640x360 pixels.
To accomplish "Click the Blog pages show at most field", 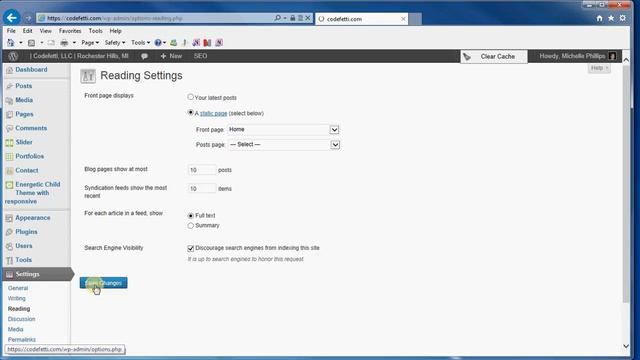I will tap(202, 170).
